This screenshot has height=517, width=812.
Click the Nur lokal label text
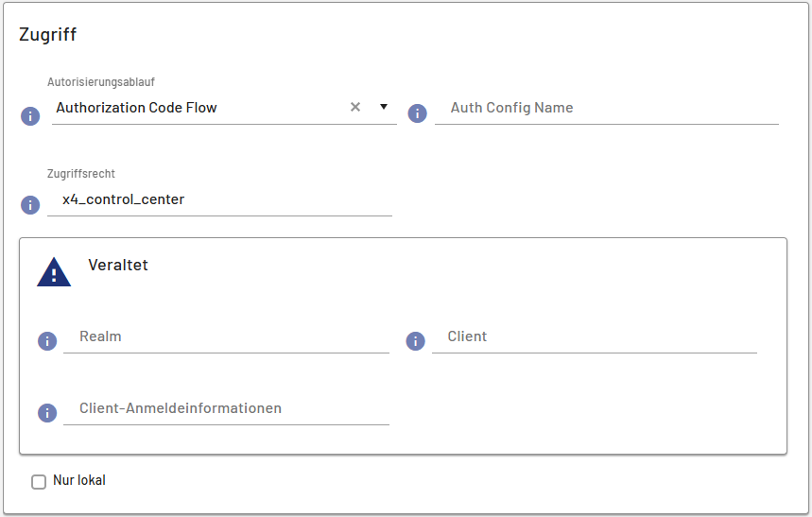pos(79,480)
